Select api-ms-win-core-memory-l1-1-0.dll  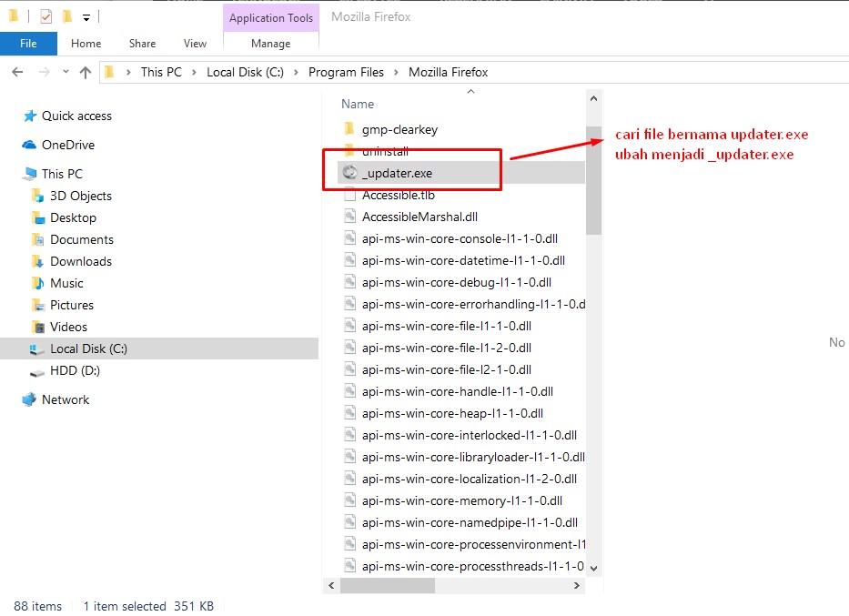(x=462, y=500)
